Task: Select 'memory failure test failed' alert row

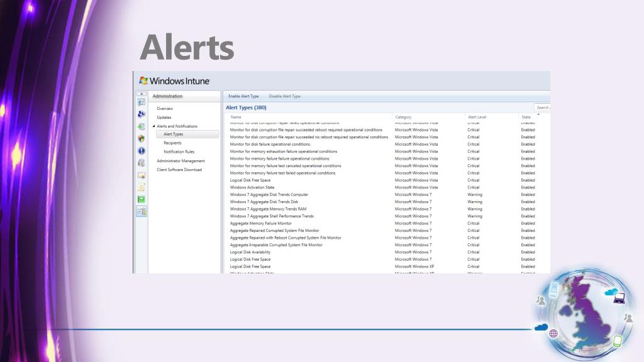Action: [386, 173]
